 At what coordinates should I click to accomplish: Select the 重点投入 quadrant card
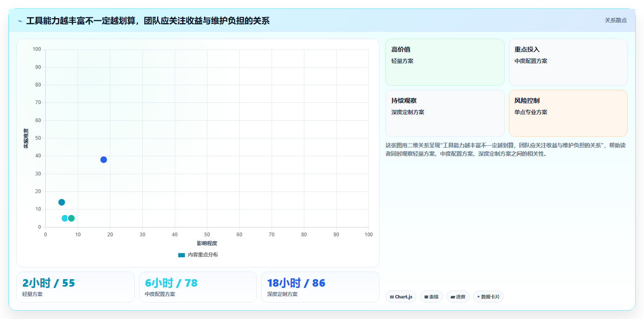tap(568, 62)
